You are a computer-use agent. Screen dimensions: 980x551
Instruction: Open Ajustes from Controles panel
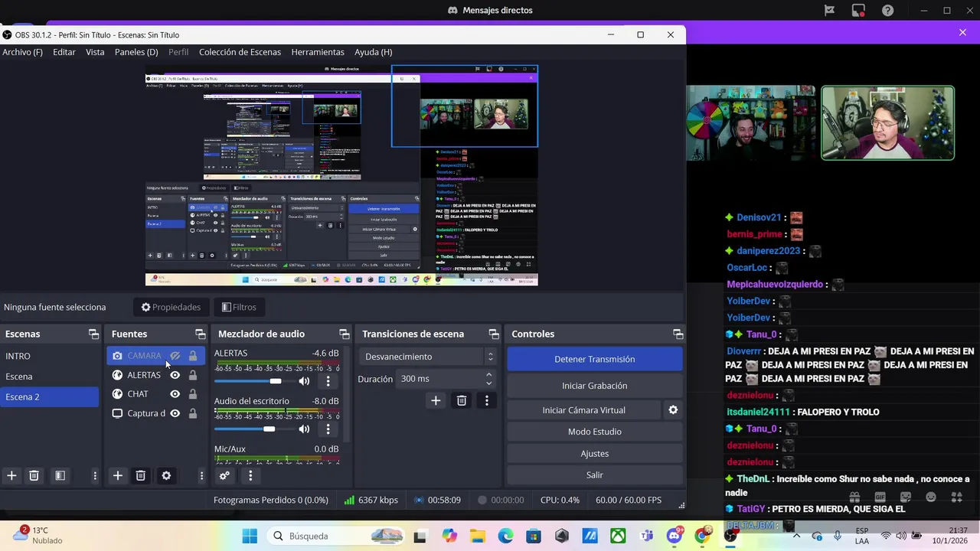tap(594, 454)
